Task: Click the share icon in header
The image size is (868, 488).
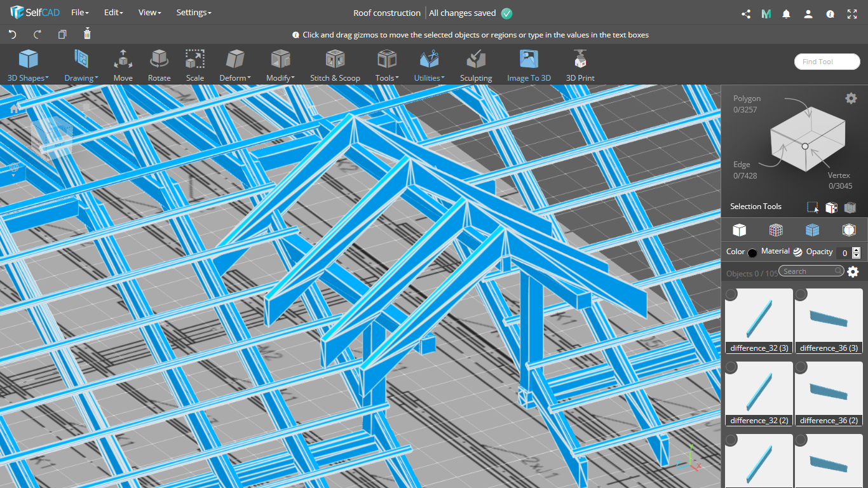Action: [x=746, y=13]
